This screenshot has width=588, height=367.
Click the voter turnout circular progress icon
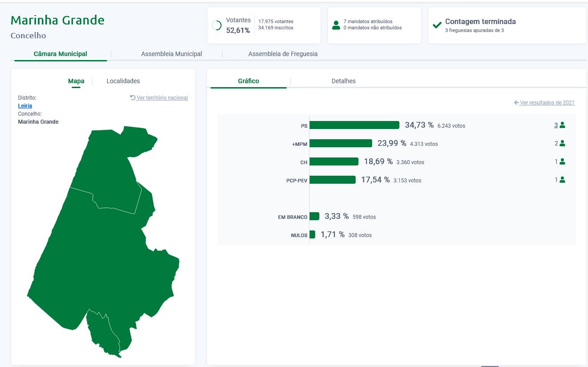point(217,25)
